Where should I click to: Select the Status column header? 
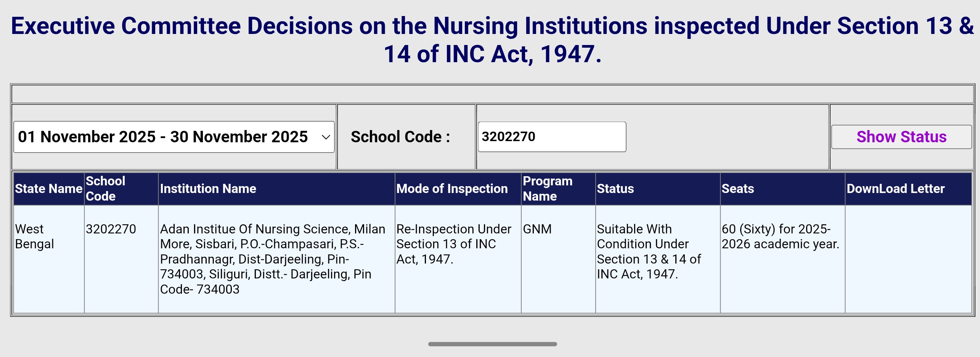(x=615, y=189)
